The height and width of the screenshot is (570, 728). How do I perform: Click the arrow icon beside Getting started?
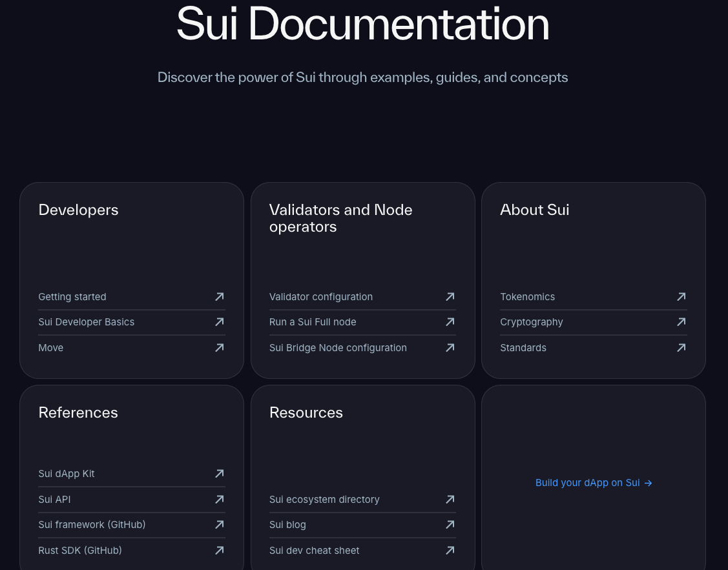(220, 297)
